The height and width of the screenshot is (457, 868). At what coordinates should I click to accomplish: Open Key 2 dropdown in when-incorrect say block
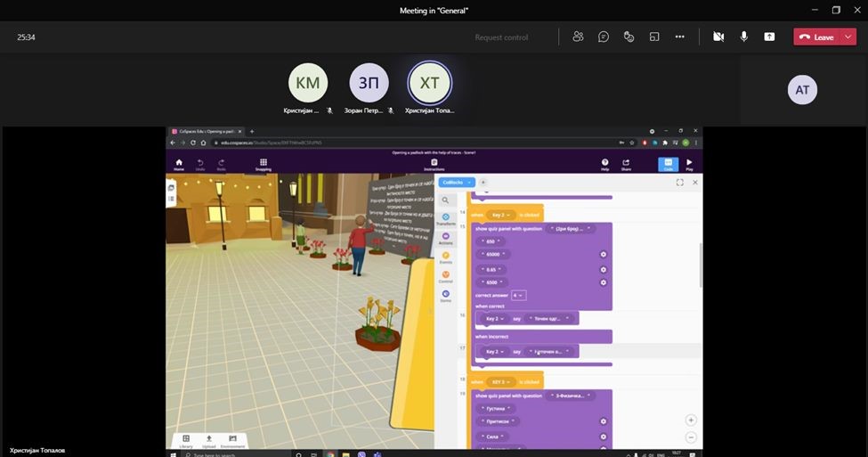tap(494, 351)
